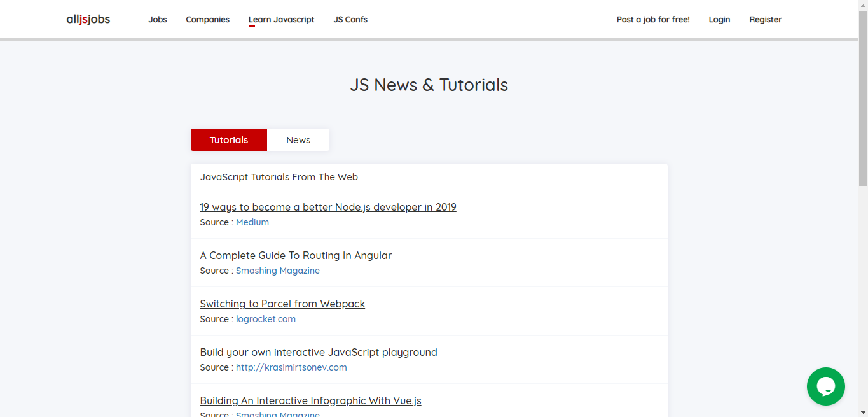Select the Tutorials tab
The width and height of the screenshot is (868, 417).
click(229, 140)
